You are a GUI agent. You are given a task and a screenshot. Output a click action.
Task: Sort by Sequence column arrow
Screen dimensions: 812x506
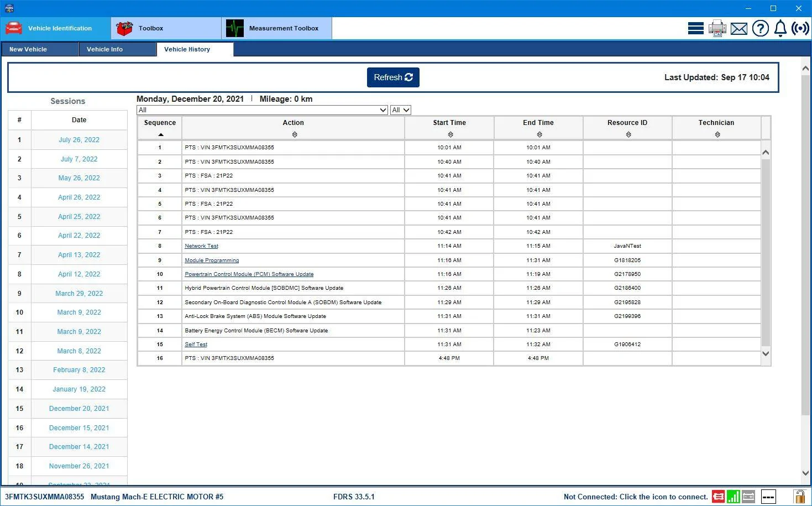click(161, 134)
